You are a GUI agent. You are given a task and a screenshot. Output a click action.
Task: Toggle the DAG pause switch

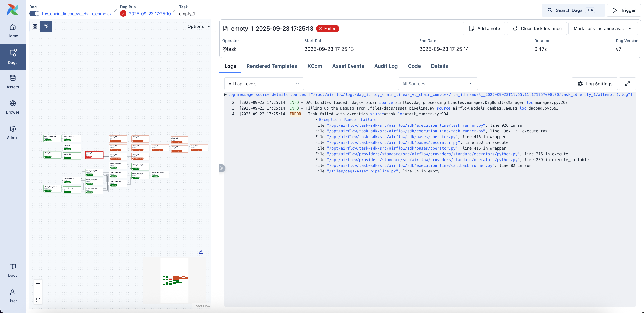(x=34, y=14)
